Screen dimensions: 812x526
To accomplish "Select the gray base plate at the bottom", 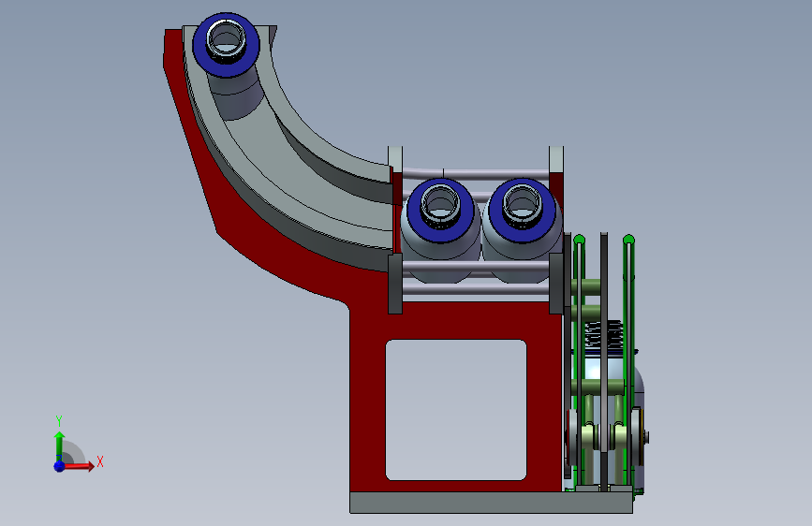I will (491, 503).
